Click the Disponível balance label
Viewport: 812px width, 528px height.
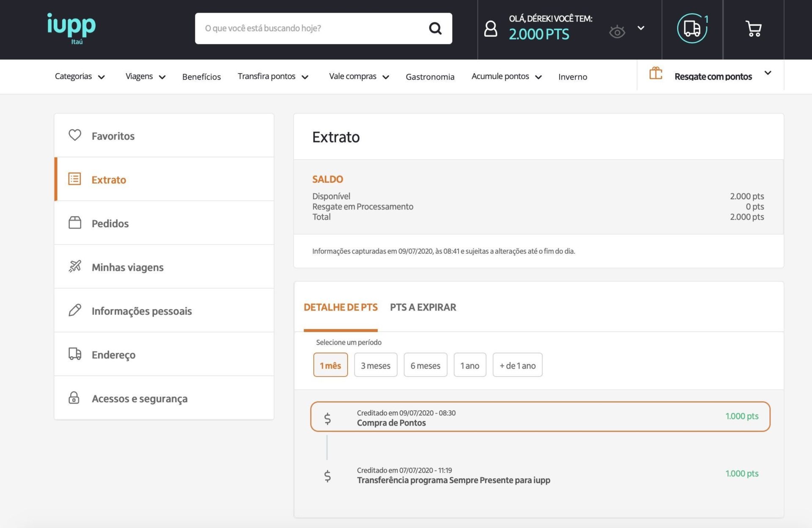click(331, 196)
